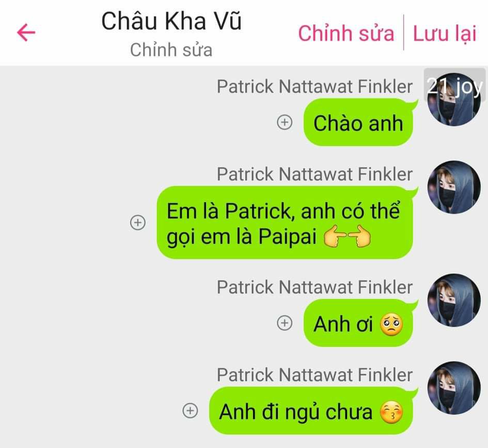Tap plus icon next to Paipai message
488x448 pixels.
(x=137, y=223)
